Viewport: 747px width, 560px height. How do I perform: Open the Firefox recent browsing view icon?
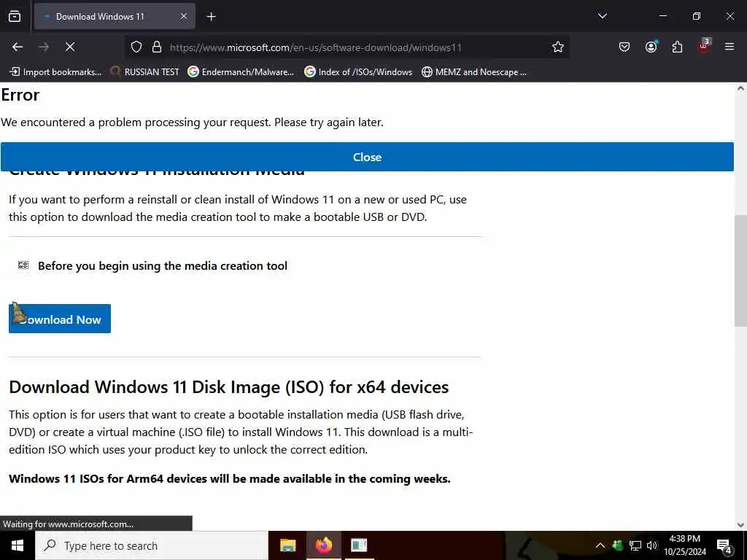(15, 16)
